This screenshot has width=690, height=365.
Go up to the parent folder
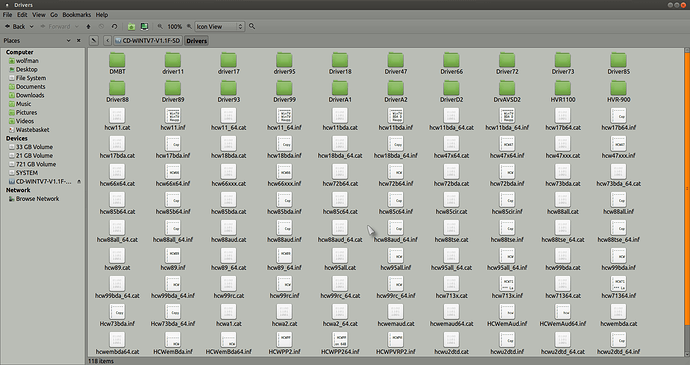(88, 26)
